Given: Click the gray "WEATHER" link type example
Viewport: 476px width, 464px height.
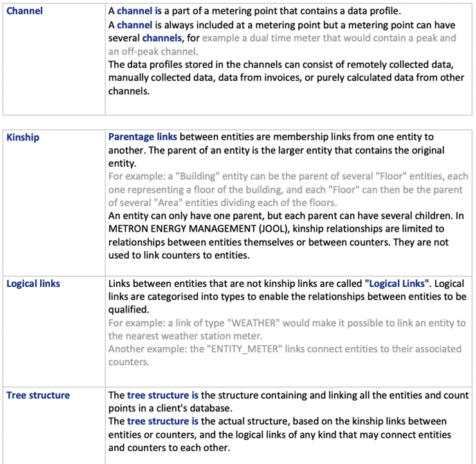Looking at the screenshot, I should tap(286, 323).
